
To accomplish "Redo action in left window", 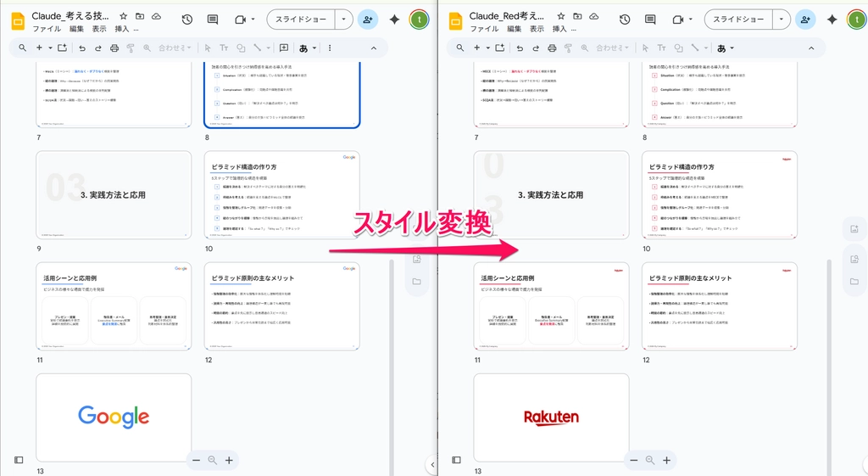I will click(x=98, y=48).
